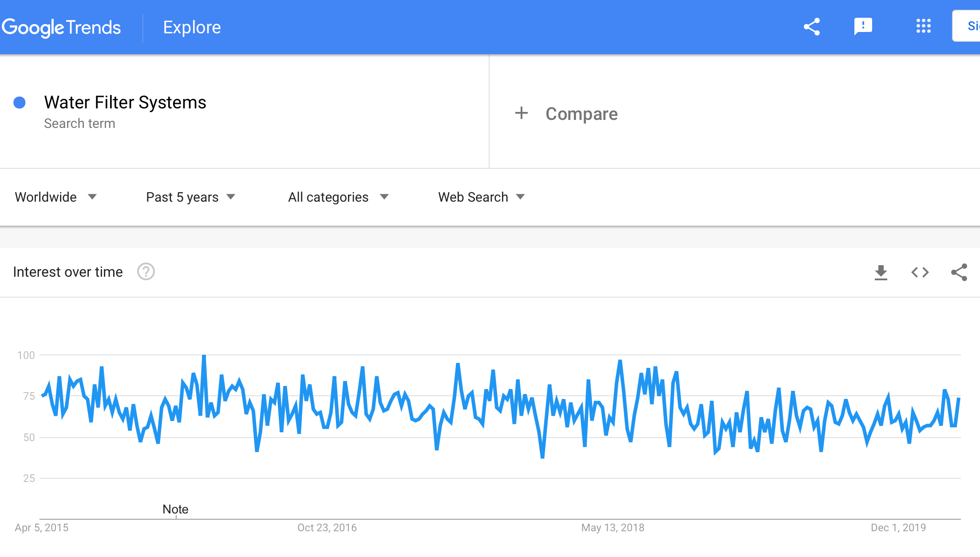Expand the Worldwide region dropdown
Viewport: 980px width, 557px height.
(x=56, y=197)
